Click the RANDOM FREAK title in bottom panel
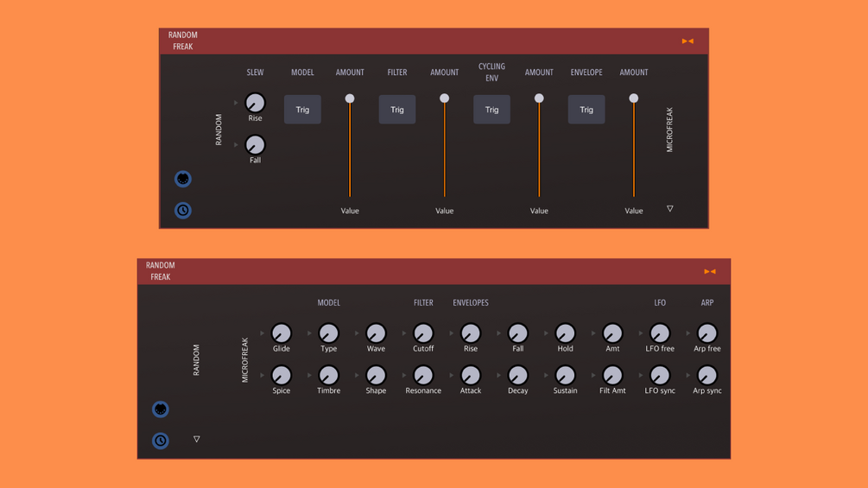The image size is (868, 488). [161, 271]
